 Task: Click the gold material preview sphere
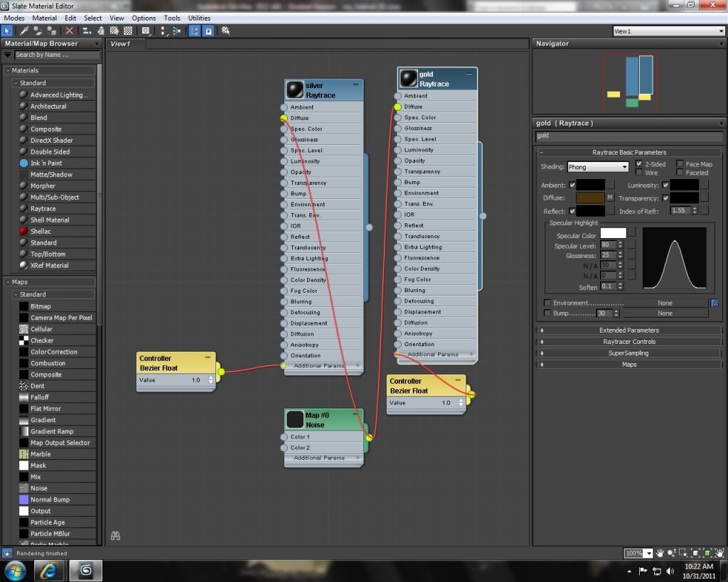coord(409,78)
